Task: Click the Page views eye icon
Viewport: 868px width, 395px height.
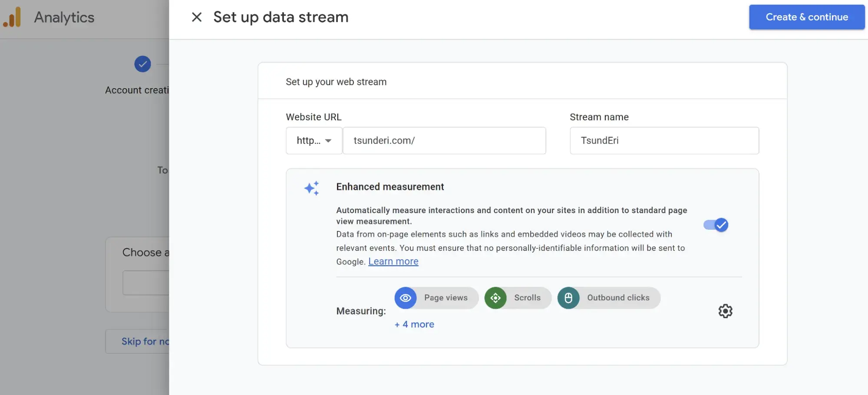Action: pyautogui.click(x=406, y=298)
